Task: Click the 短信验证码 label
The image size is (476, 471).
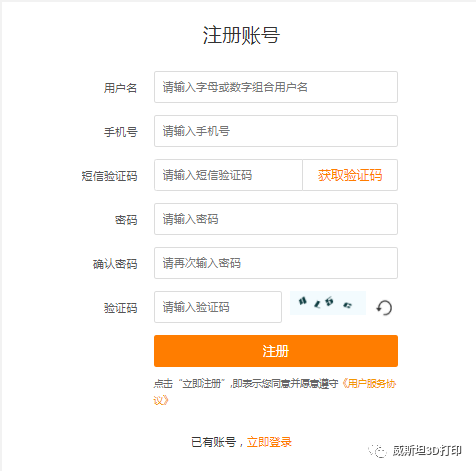Action: pyautogui.click(x=109, y=176)
